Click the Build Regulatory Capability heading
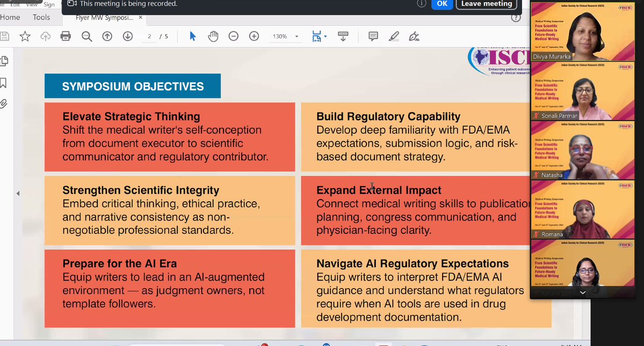Image resolution: width=644 pixels, height=346 pixels. 388,116
